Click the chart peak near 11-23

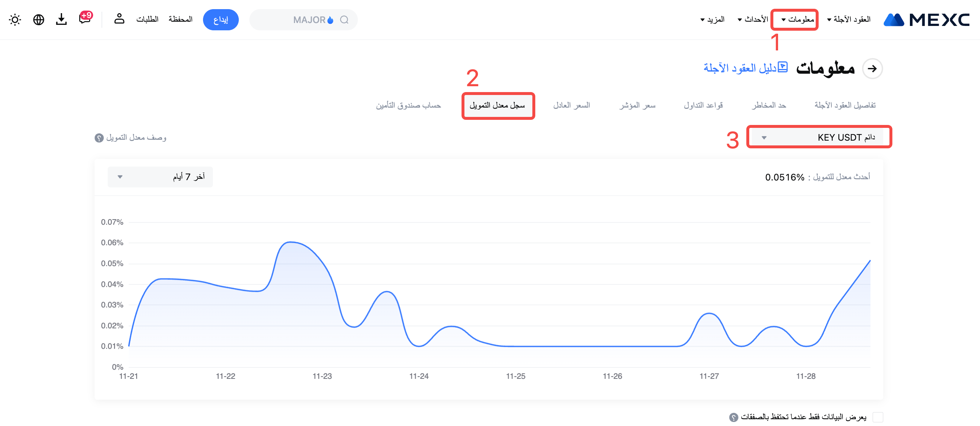click(291, 242)
